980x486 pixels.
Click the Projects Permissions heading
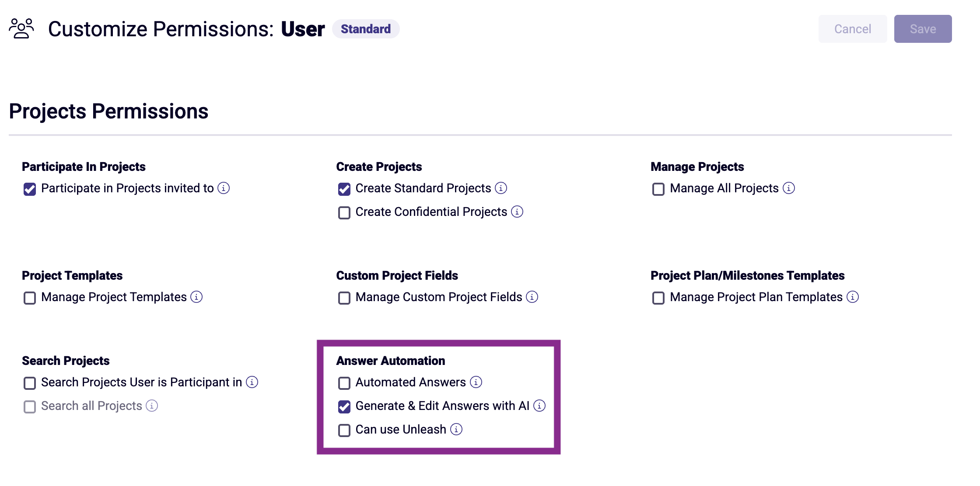pos(108,111)
